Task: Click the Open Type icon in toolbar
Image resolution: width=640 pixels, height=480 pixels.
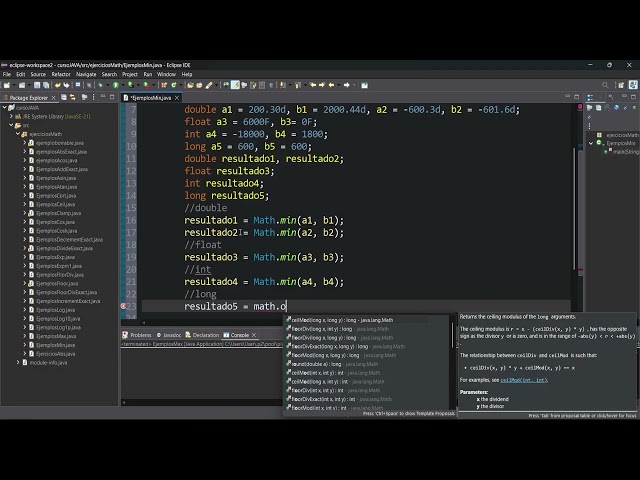Action: (x=190, y=85)
